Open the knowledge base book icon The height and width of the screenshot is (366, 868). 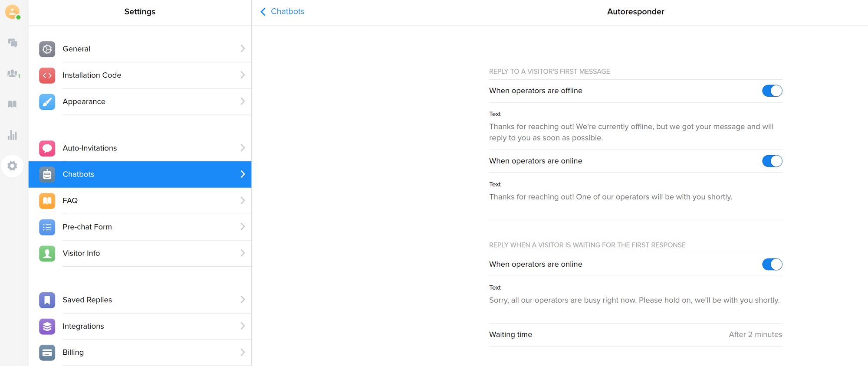[13, 104]
